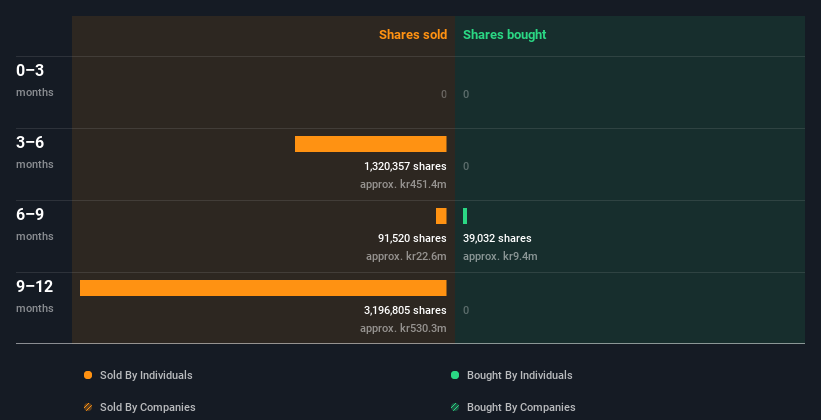821x420 pixels.
Task: Click the 91,520 shares sold value
Action: 412,238
